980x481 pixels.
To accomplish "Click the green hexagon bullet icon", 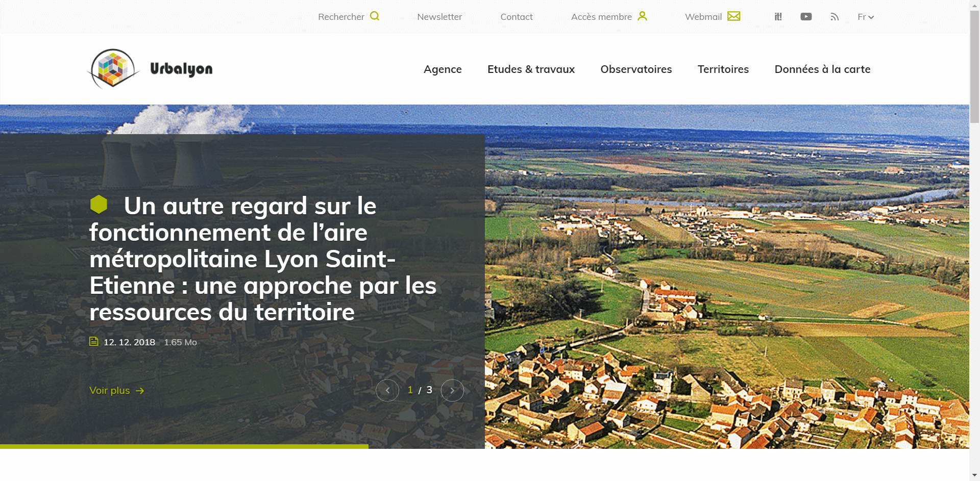I will click(x=99, y=205).
